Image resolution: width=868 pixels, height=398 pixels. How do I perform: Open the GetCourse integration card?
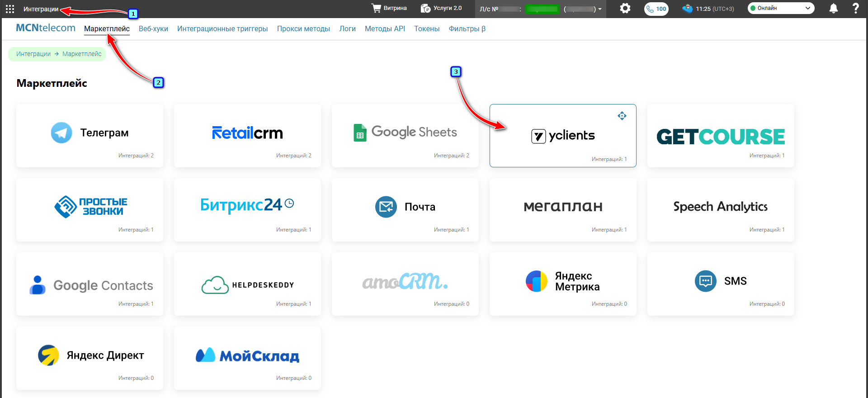click(721, 136)
